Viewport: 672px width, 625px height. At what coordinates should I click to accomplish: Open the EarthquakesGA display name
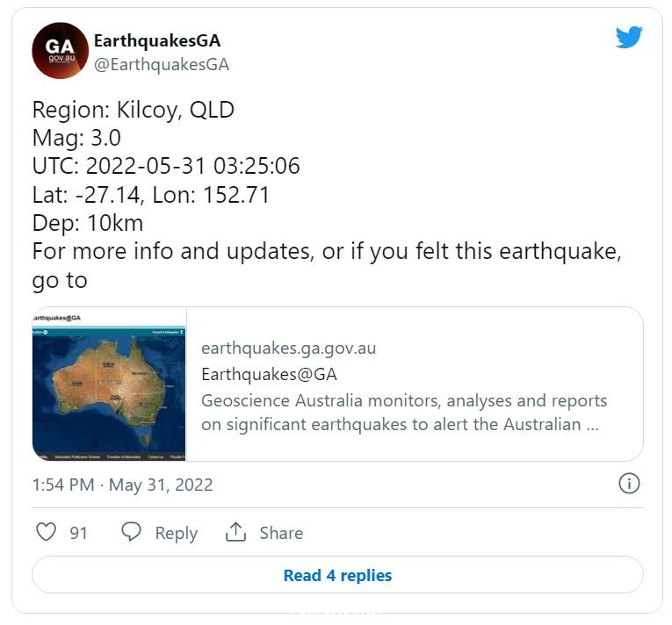[x=157, y=40]
